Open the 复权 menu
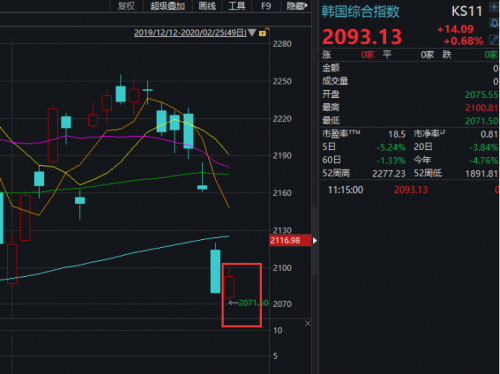This screenshot has width=500, height=374. tap(126, 6)
